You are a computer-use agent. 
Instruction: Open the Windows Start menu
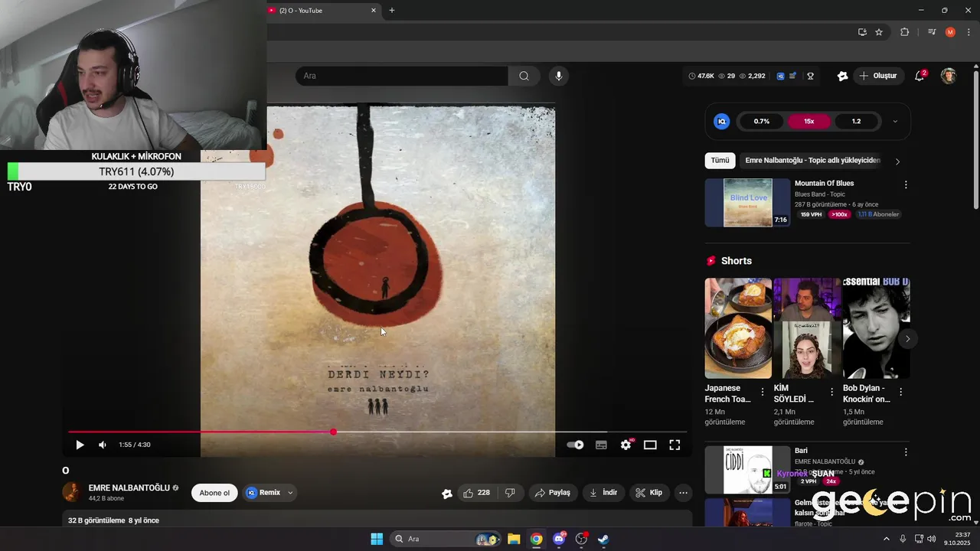tap(377, 539)
